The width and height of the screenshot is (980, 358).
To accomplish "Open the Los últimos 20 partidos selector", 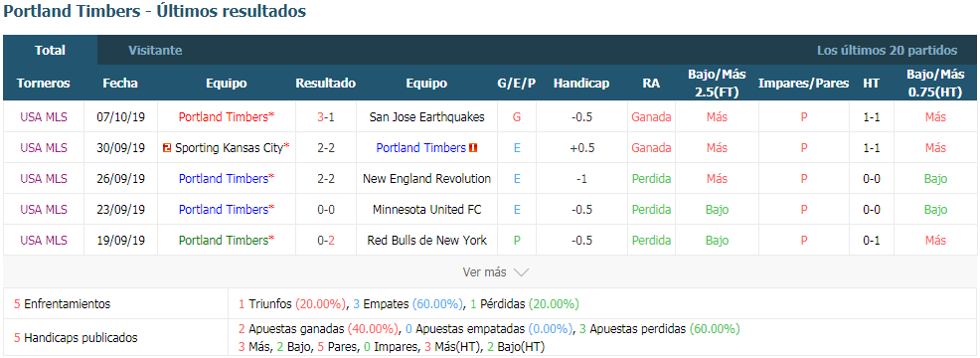I will click(x=887, y=50).
